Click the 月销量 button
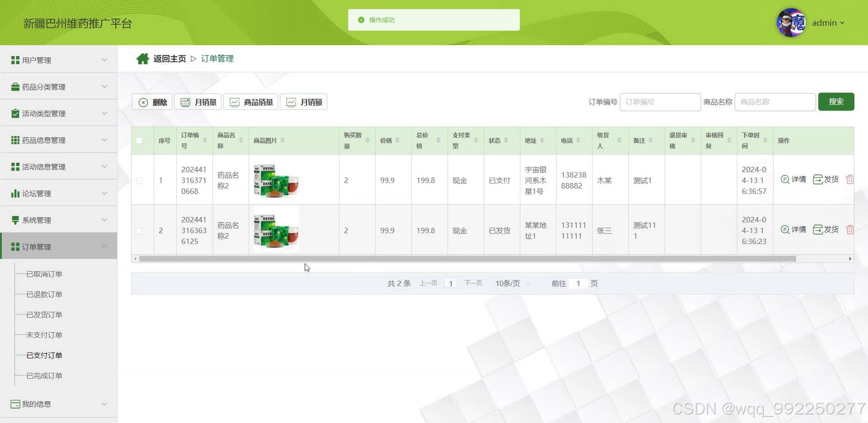The width and height of the screenshot is (868, 423). coord(198,102)
